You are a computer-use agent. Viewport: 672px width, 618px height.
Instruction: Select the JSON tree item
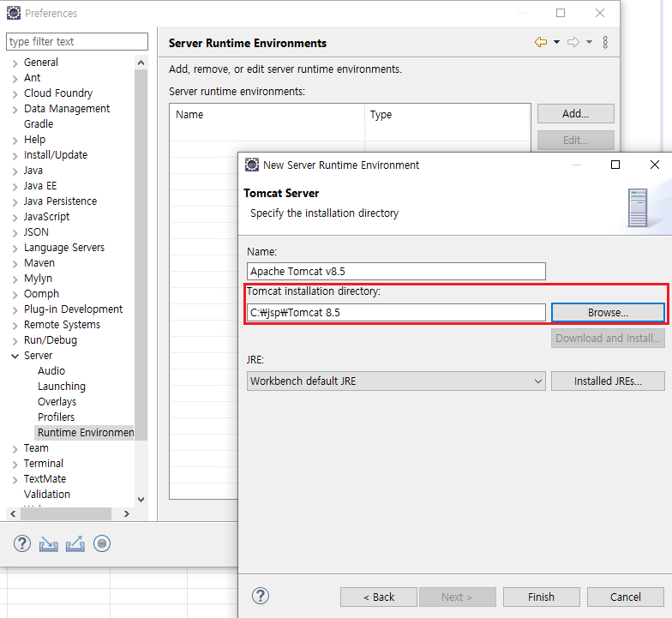click(36, 231)
